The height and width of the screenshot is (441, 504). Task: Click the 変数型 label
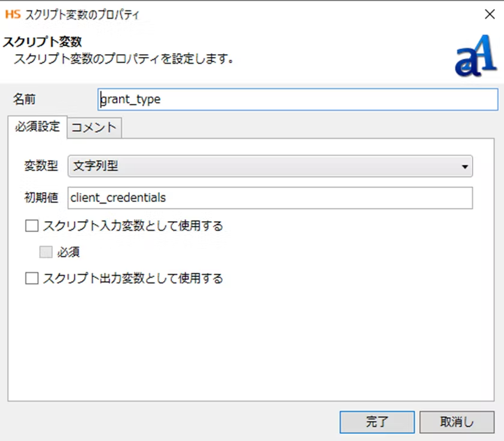point(41,166)
